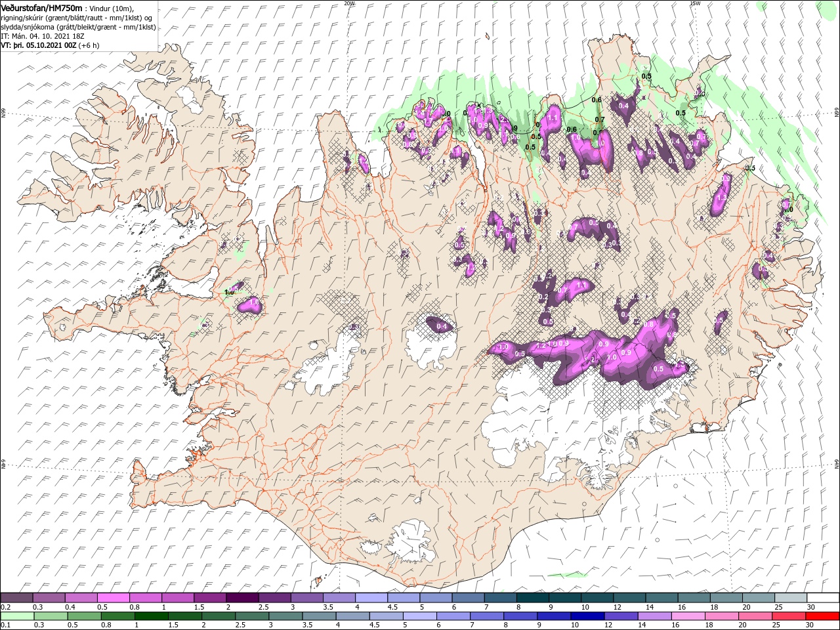Click the '0.2' label of upper legend
The width and height of the screenshot is (840, 630).
[5, 607]
